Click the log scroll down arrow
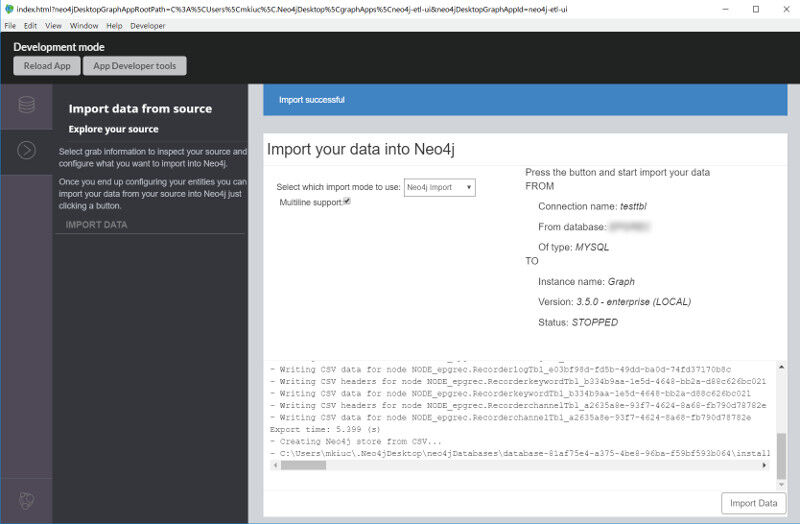The height and width of the screenshot is (524, 800). pyautogui.click(x=781, y=484)
